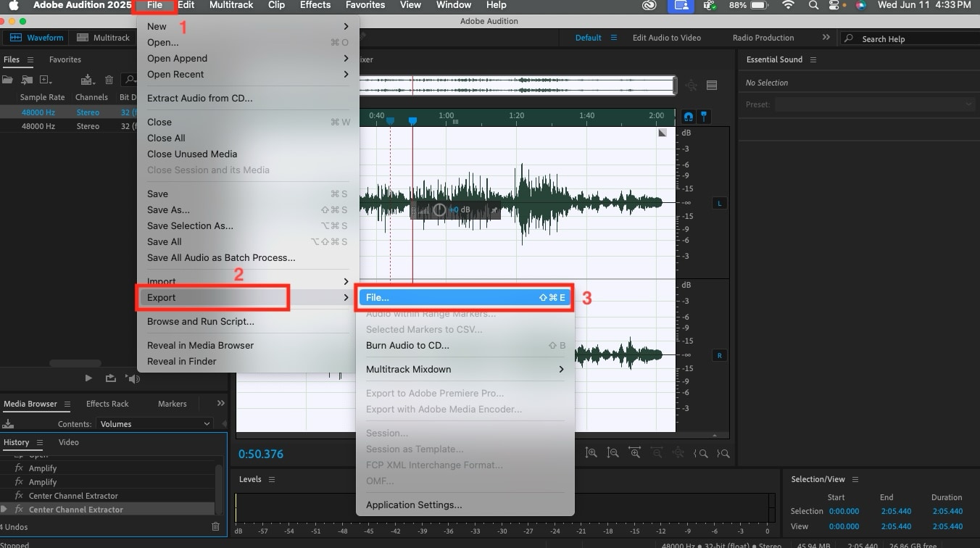Open the Essential Sound panel menu icon
This screenshot has height=548, width=980.
click(x=813, y=59)
